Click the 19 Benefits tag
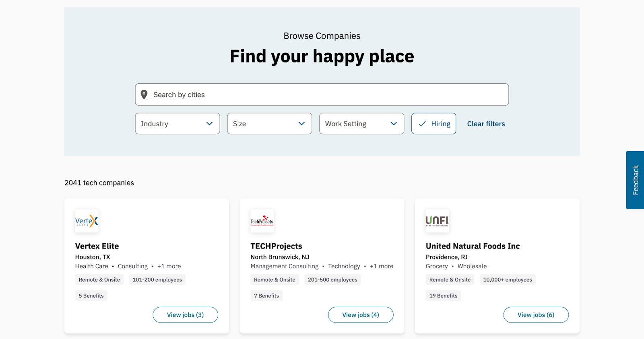Image resolution: width=644 pixels, height=339 pixels. (443, 296)
